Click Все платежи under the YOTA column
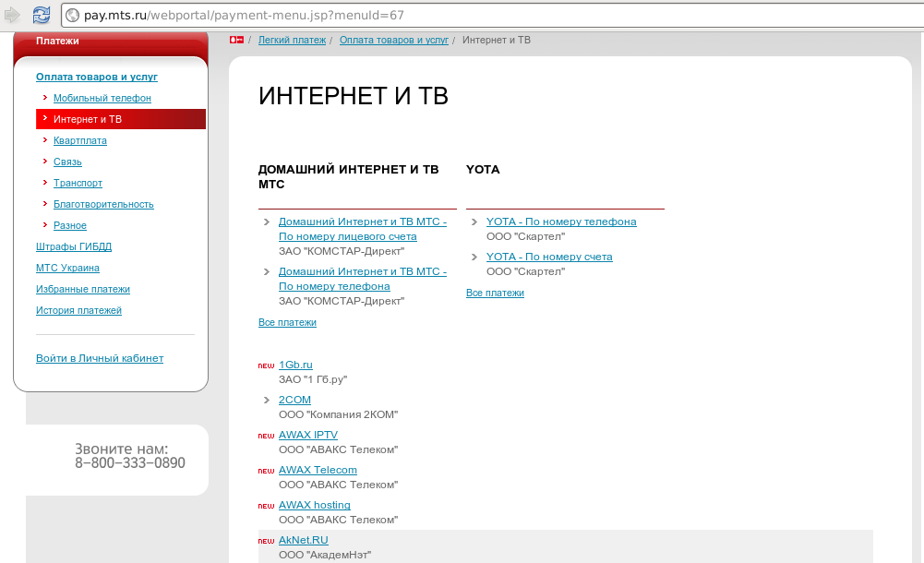 (x=495, y=293)
